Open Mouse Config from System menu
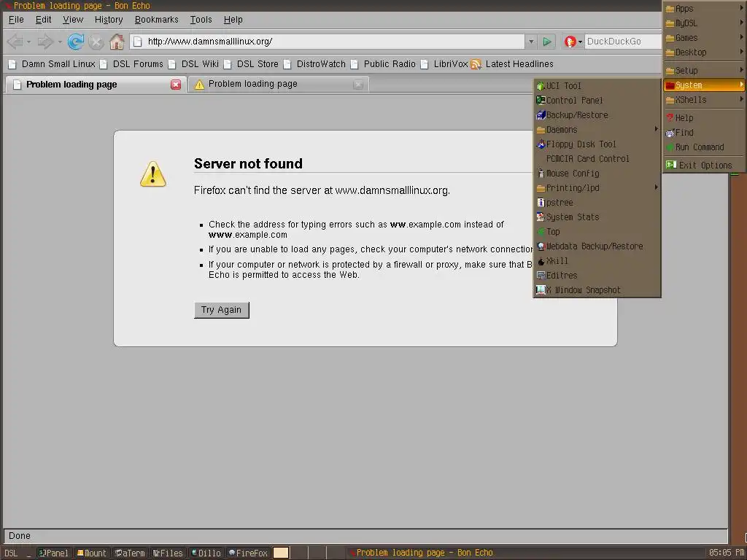The width and height of the screenshot is (747, 560). tap(597, 174)
